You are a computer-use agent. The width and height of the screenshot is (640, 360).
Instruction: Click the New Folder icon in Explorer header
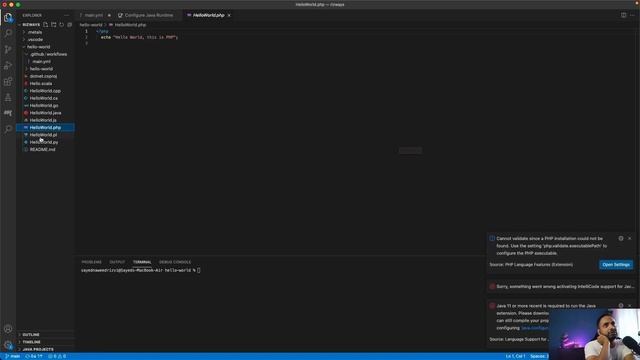click(54, 25)
